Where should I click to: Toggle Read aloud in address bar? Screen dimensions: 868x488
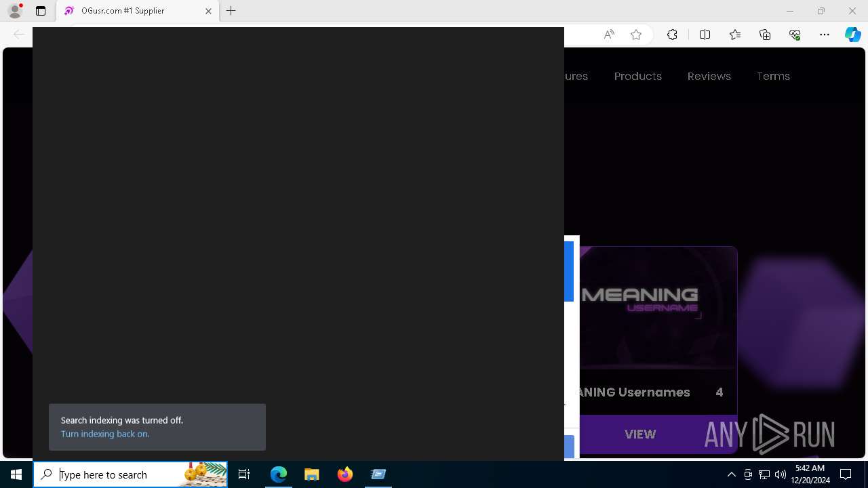pos(609,35)
